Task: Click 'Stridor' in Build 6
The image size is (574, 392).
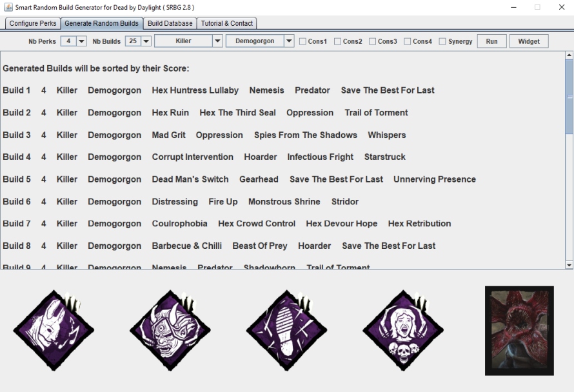Action: tap(345, 202)
